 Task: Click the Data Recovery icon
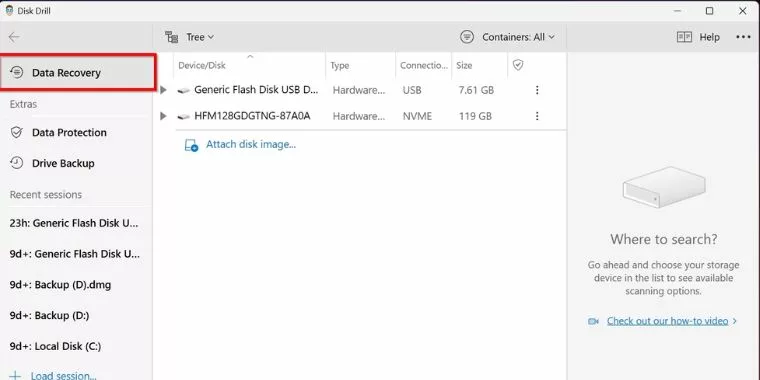click(x=17, y=73)
